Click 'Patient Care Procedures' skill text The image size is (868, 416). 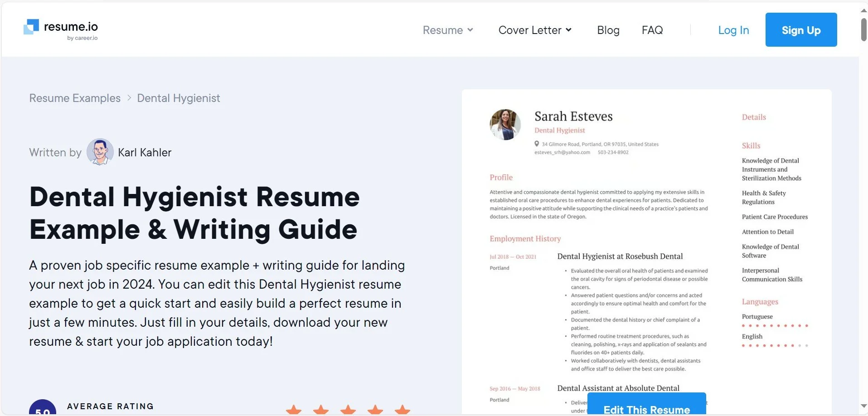[775, 217]
